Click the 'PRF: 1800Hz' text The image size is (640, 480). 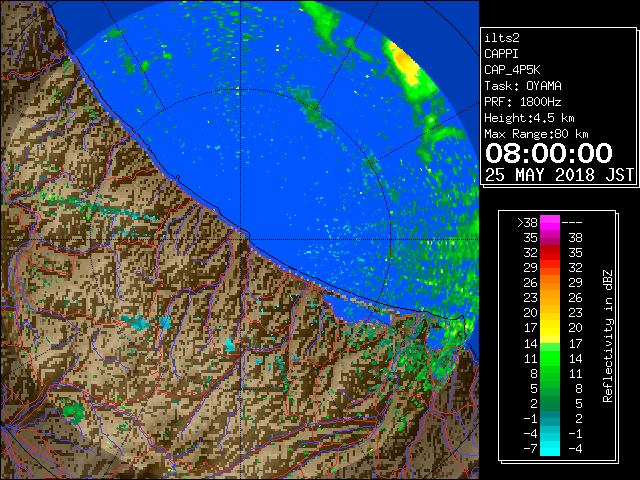coord(523,102)
